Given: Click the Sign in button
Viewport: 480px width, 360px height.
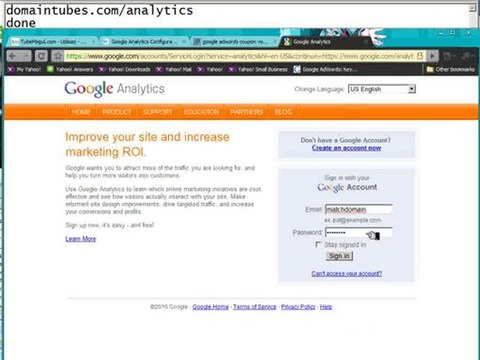Looking at the screenshot, I should (339, 256).
